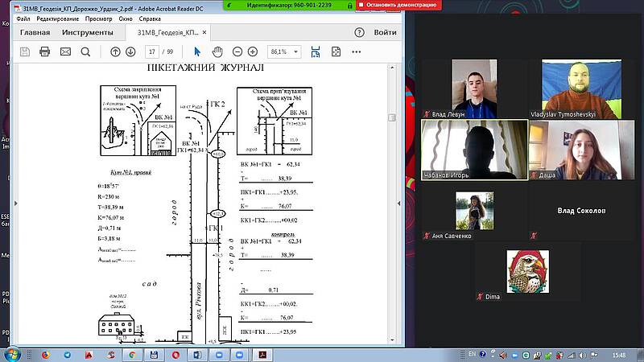This screenshot has height=362, width=644.
Task: Click the Windows Start button
Action: click(x=11, y=354)
